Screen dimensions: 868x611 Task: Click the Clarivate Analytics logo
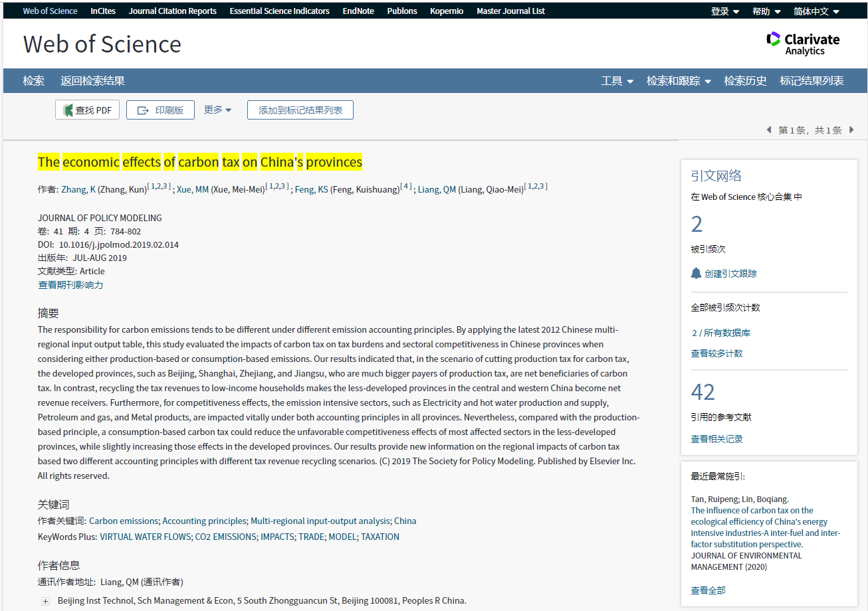[803, 44]
